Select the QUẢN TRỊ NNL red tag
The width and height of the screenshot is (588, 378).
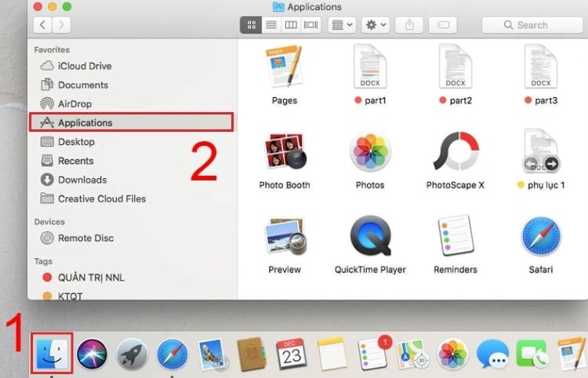(131, 278)
